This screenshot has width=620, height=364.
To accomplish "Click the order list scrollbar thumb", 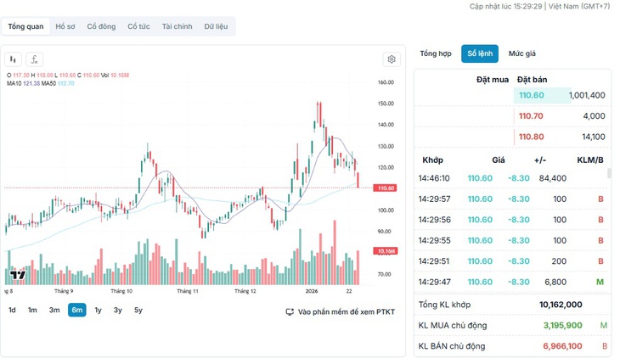I will [609, 173].
